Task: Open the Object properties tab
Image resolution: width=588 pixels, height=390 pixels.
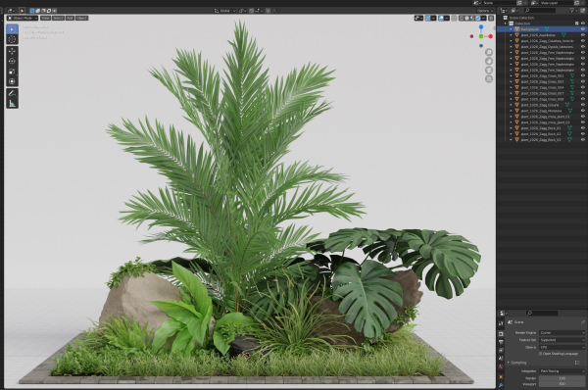Action: 502,376
